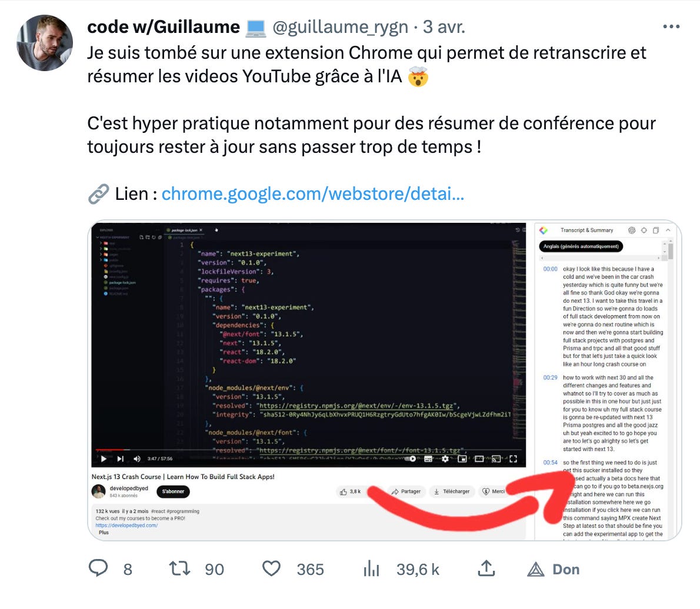Open the embedded tweet screenshot image
Viewport: 700px width, 609px height.
[384, 380]
